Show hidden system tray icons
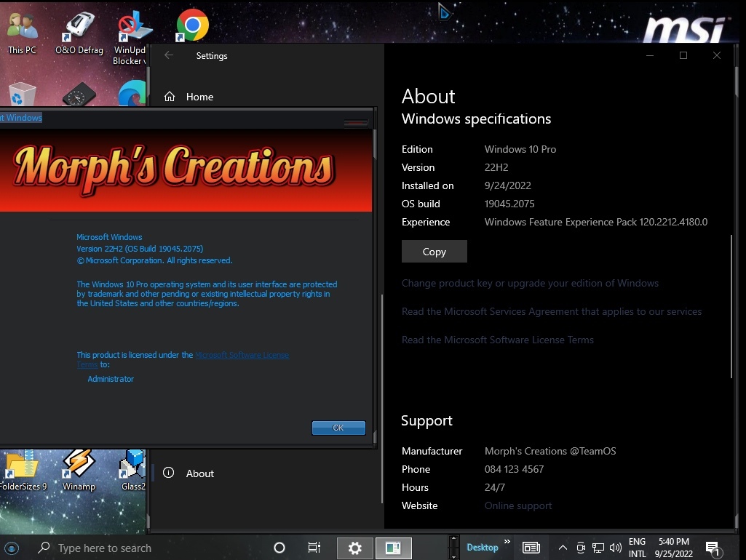 pyautogui.click(x=563, y=548)
